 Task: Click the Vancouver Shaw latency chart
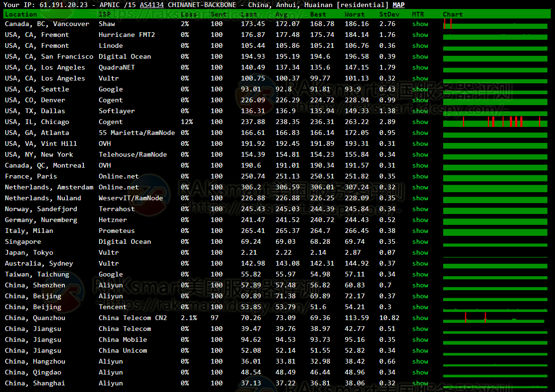click(x=495, y=24)
